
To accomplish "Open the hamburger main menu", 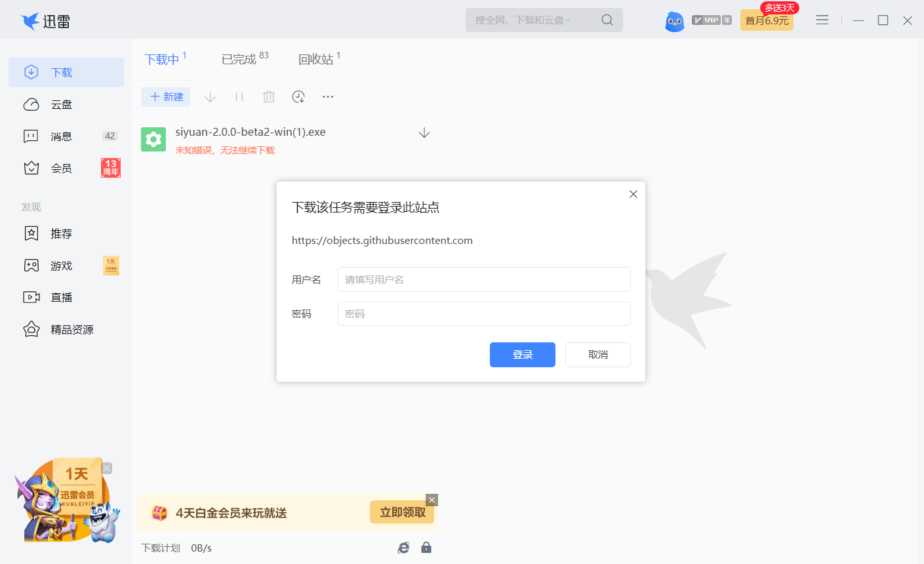I will click(822, 20).
